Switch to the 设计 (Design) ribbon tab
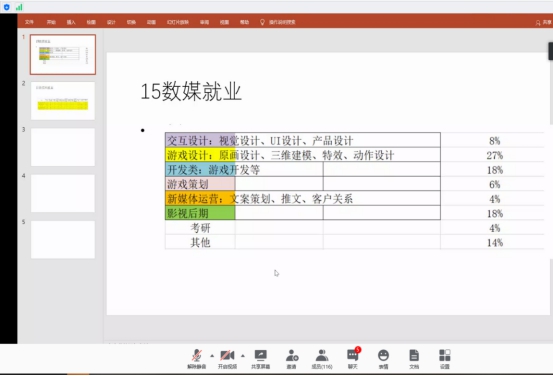553x376 pixels. click(x=111, y=22)
